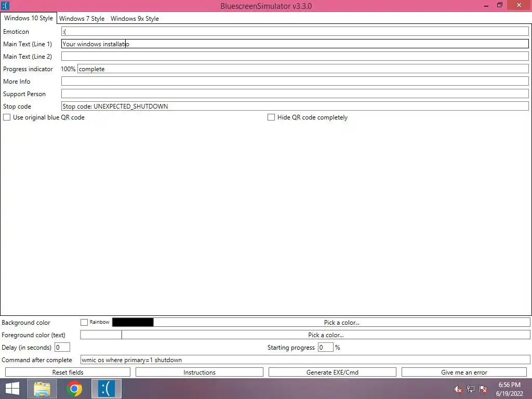Open the Windows Start button

point(12,389)
